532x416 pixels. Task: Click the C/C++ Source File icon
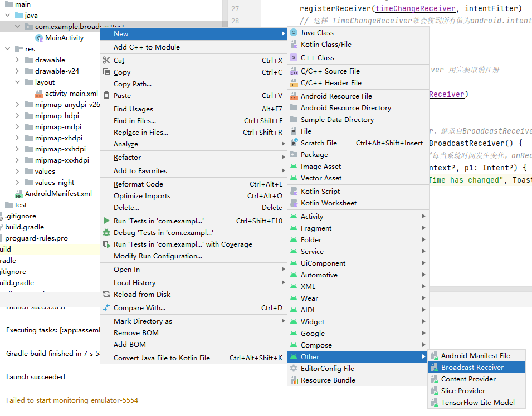[x=294, y=71]
